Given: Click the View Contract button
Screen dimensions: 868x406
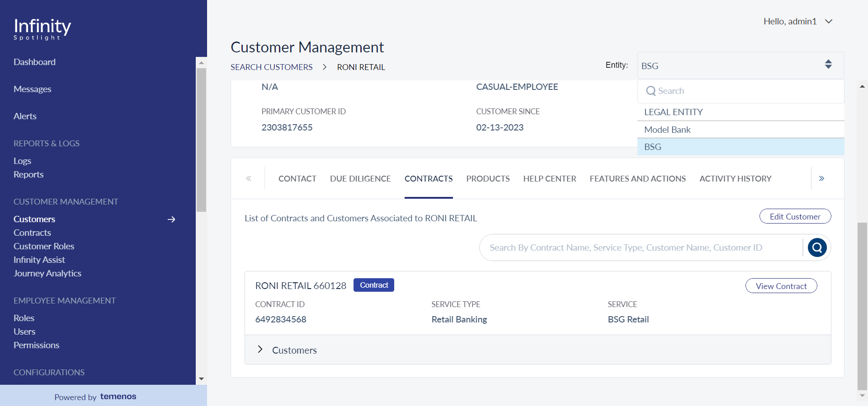Looking at the screenshot, I should pos(781,286).
